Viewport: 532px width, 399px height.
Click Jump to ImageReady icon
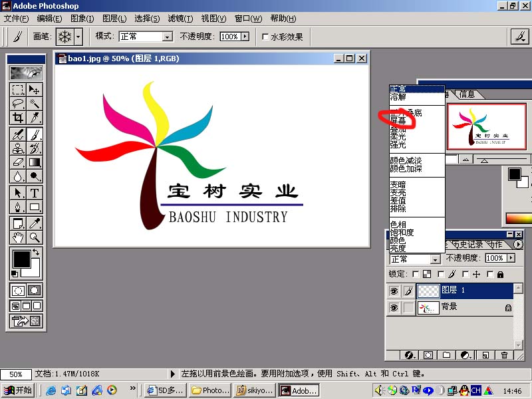pyautogui.click(x=26, y=321)
